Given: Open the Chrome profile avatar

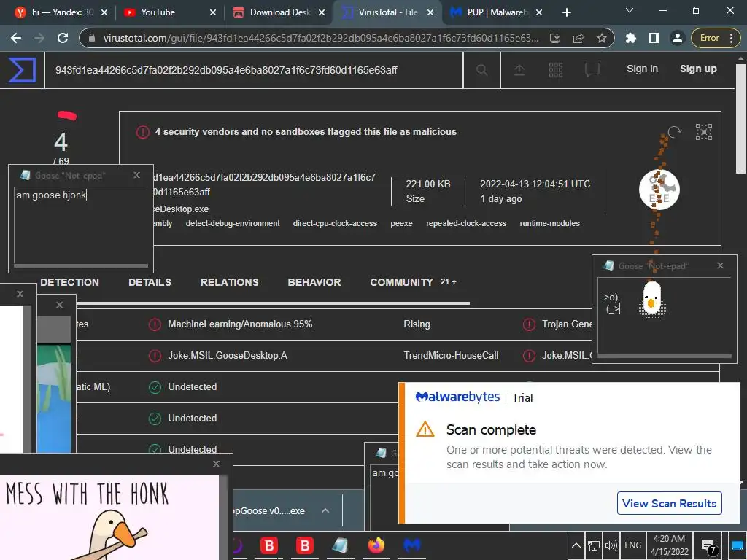Looking at the screenshot, I should 677,38.
